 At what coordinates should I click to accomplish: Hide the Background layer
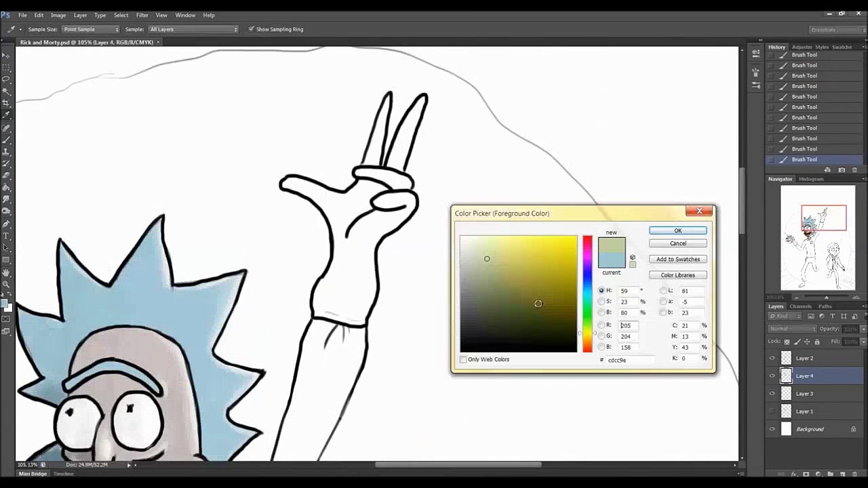point(772,429)
